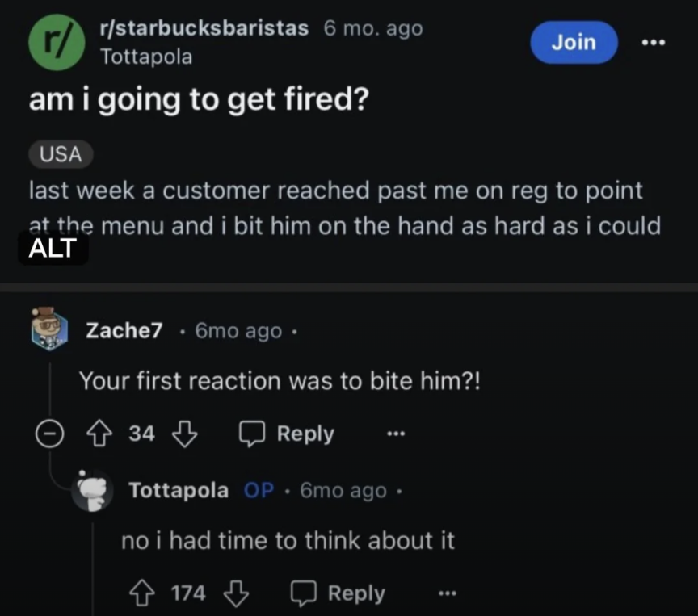This screenshot has height=616, width=698.
Task: Upvote Tottapola's reply
Action: tap(143, 593)
